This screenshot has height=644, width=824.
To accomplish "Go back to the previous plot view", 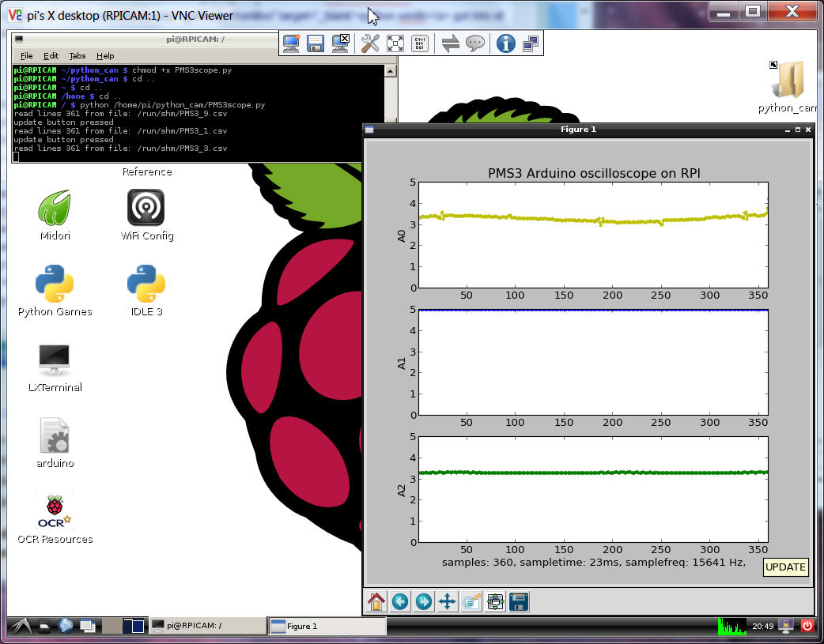I will (400, 601).
